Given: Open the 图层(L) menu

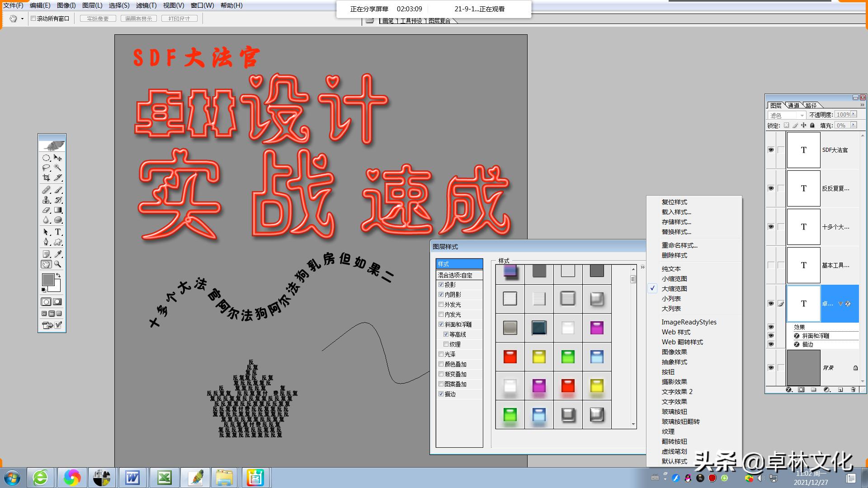Looking at the screenshot, I should click(92, 5).
